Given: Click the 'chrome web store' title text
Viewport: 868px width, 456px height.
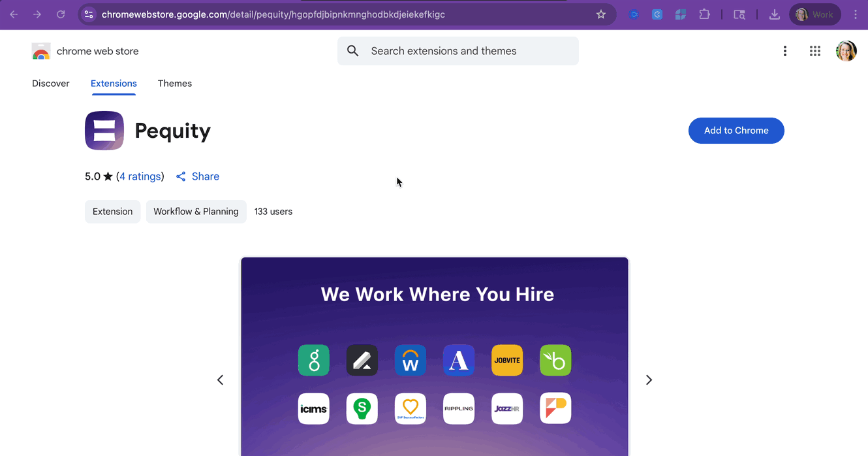Looking at the screenshot, I should [98, 51].
